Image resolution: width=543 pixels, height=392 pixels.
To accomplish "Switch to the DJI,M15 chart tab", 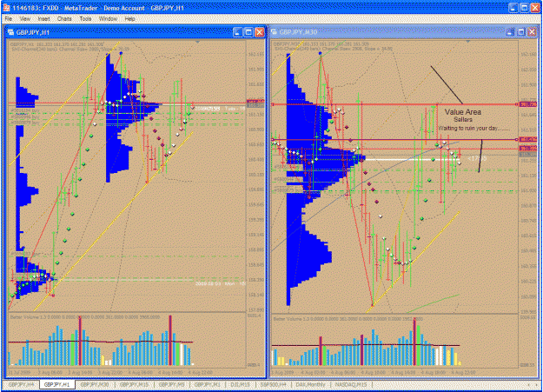I will coord(240,385).
